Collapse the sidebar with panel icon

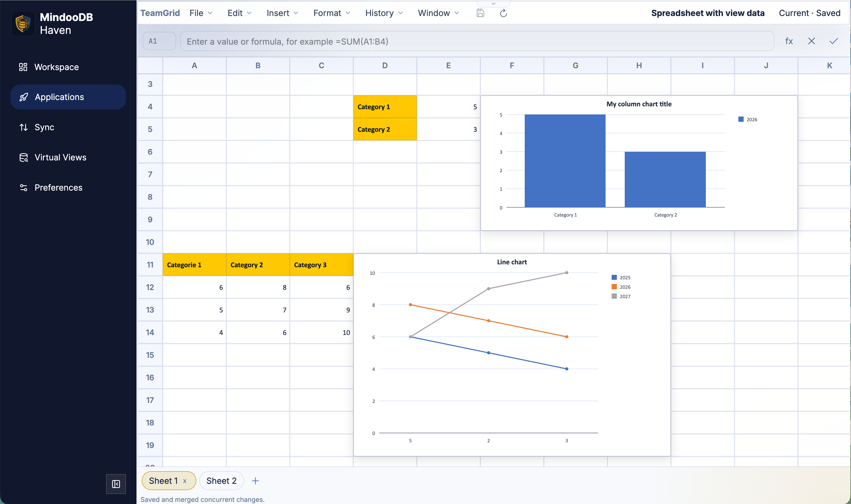pos(116,484)
